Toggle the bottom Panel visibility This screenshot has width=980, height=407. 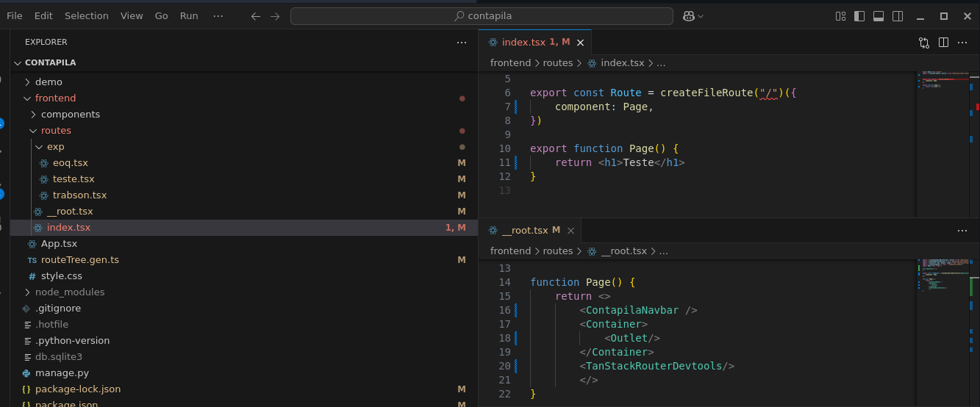click(x=879, y=16)
